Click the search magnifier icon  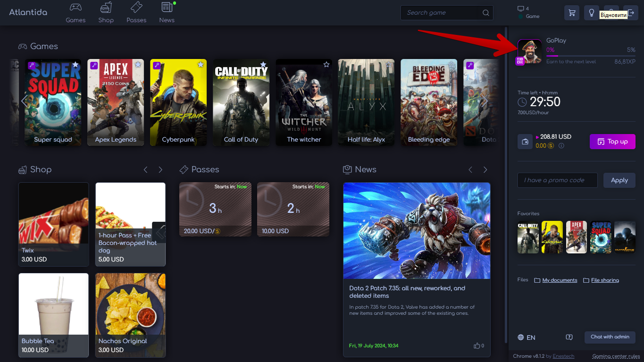point(486,13)
